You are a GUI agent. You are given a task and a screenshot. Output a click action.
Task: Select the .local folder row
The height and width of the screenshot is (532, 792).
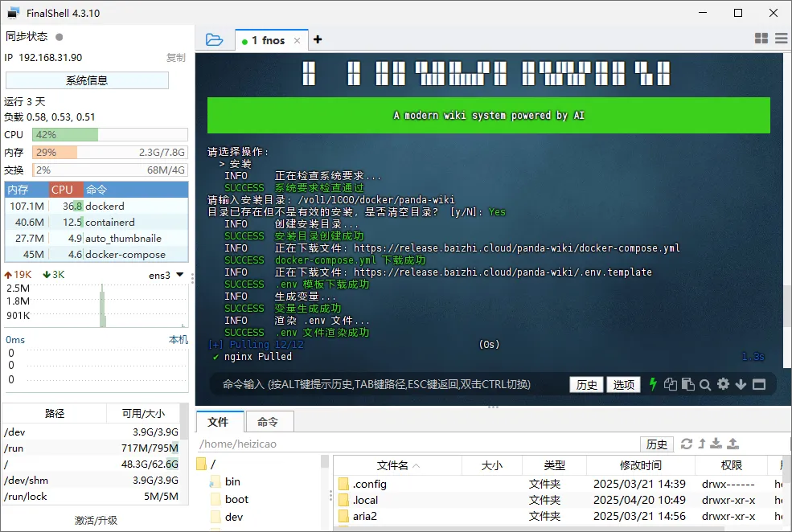[x=558, y=500]
